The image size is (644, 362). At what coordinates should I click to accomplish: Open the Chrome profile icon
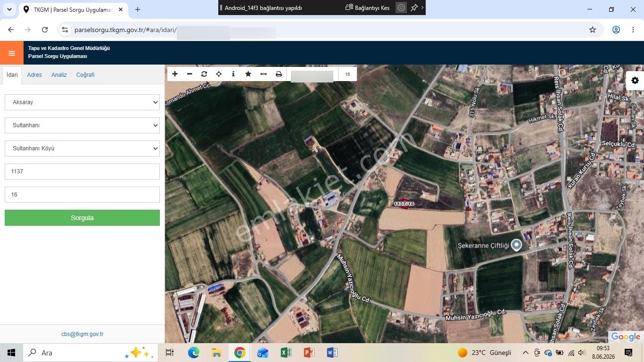(616, 30)
